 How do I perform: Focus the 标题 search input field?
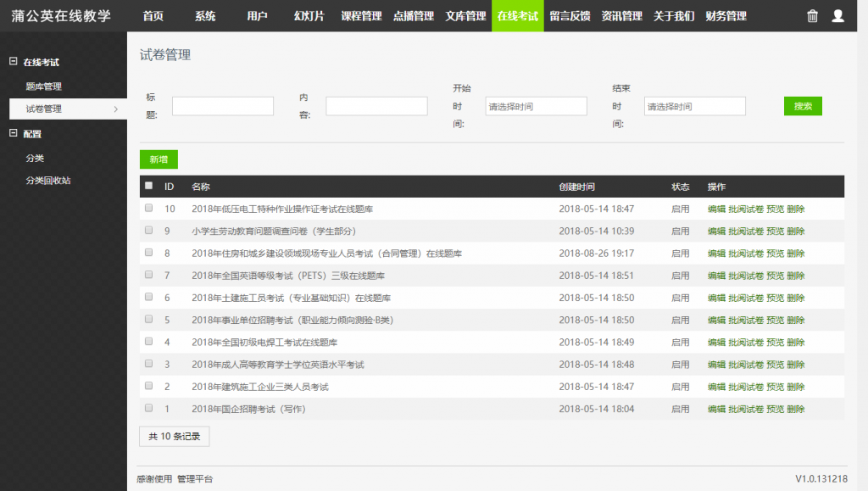(223, 106)
